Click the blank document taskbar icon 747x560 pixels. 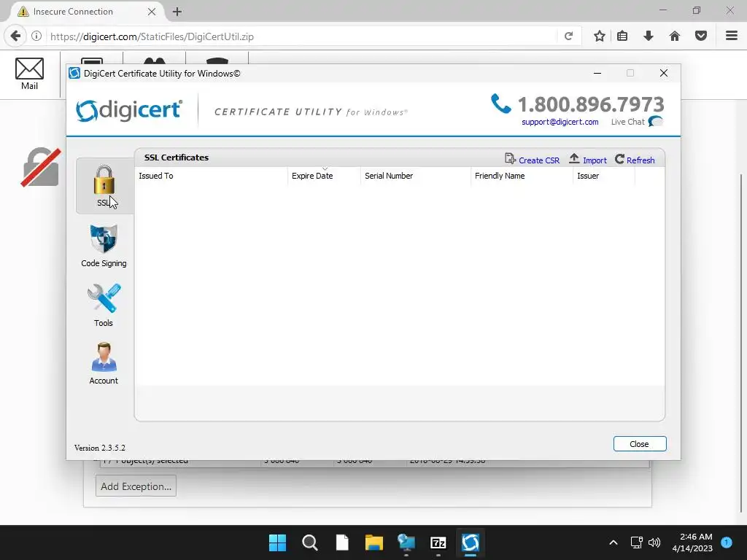coord(341,542)
